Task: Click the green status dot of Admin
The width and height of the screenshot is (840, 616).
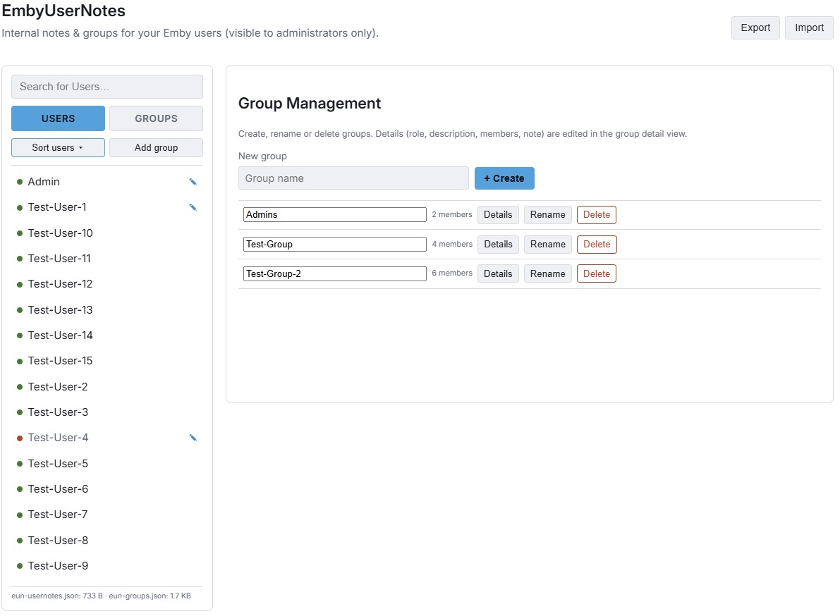Action: (x=20, y=182)
